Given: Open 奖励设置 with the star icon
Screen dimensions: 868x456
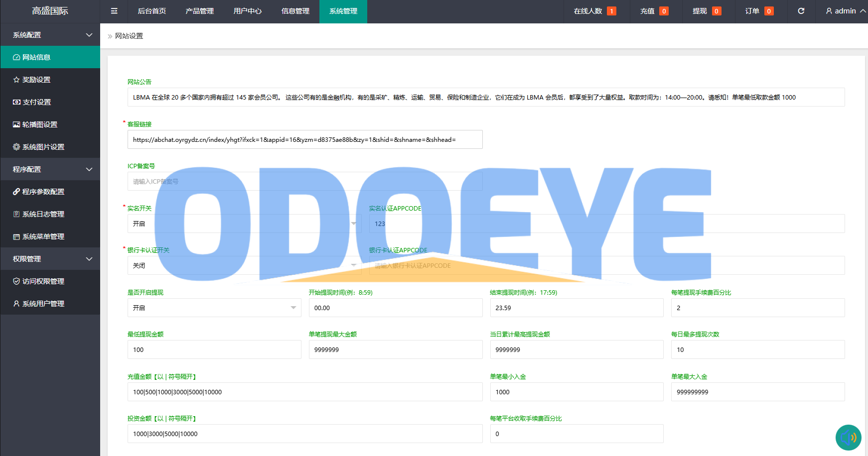Looking at the screenshot, I should click(36, 80).
